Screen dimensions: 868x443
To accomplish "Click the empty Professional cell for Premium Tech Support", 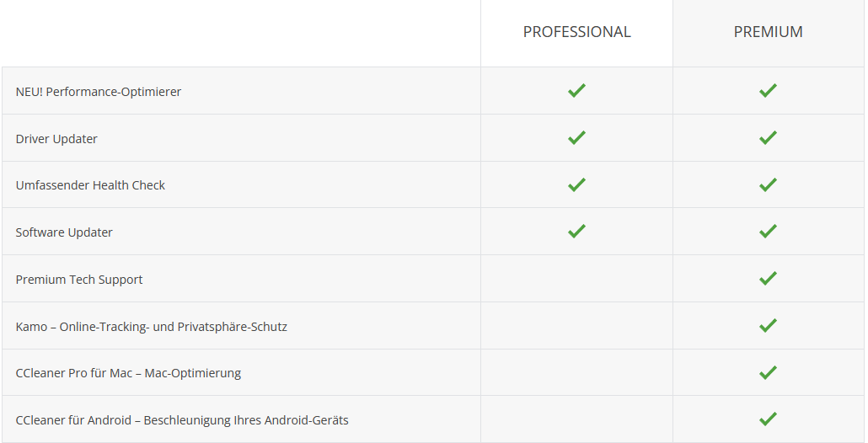I will pos(576,279).
